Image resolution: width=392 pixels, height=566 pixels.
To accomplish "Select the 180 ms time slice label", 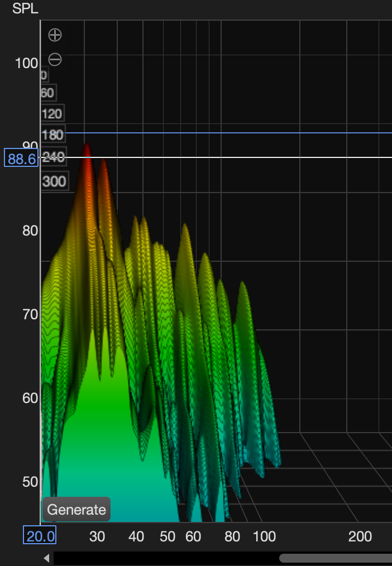I will (x=52, y=135).
